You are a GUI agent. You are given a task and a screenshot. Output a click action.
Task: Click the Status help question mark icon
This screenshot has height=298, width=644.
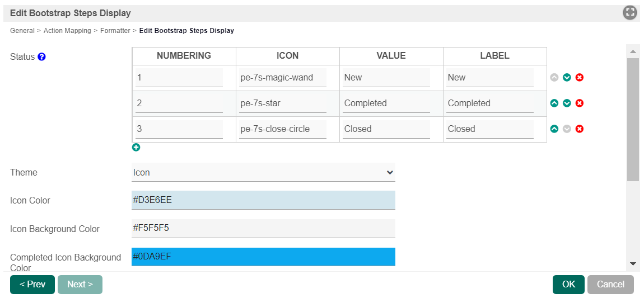41,57
